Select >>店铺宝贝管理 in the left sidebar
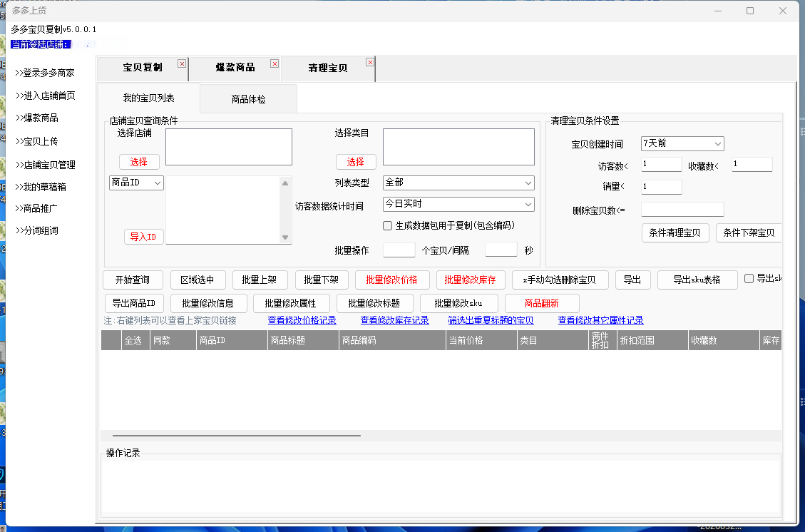Viewport: 805px width, 532px height. pyautogui.click(x=45, y=165)
